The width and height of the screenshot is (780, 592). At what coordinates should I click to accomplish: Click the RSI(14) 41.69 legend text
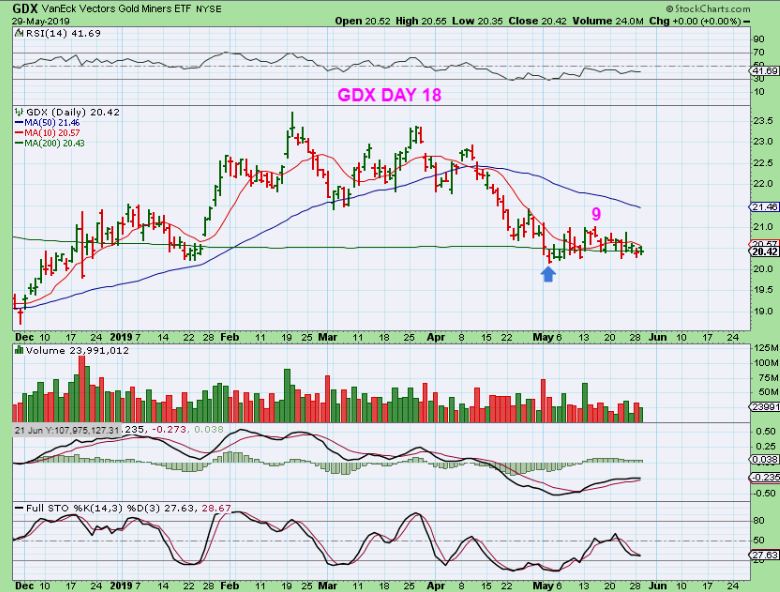62,33
